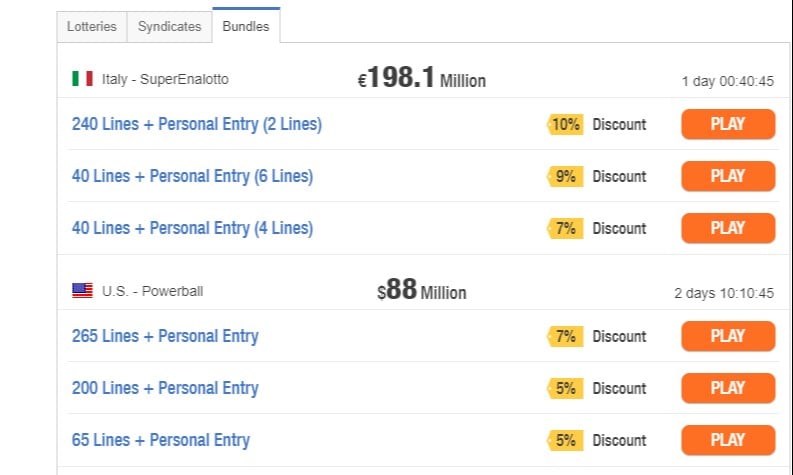Open 40 Lines + Personal Entry (4 Lines) link
This screenshot has width=793, height=475.
[x=192, y=228]
